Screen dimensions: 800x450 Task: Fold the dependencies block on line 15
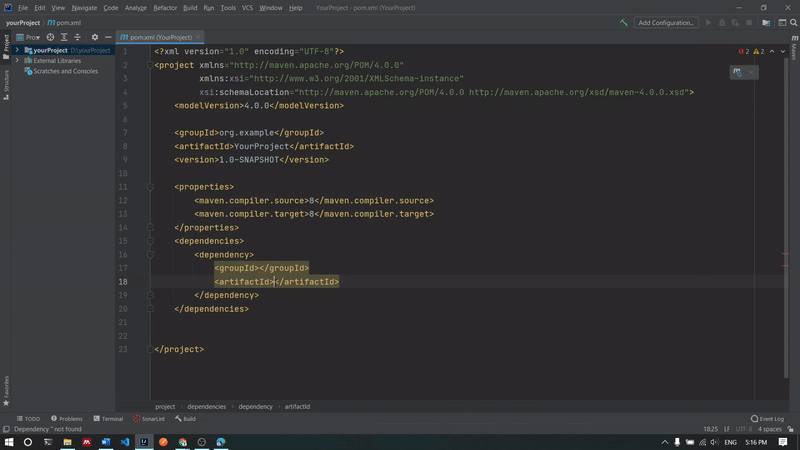point(150,241)
